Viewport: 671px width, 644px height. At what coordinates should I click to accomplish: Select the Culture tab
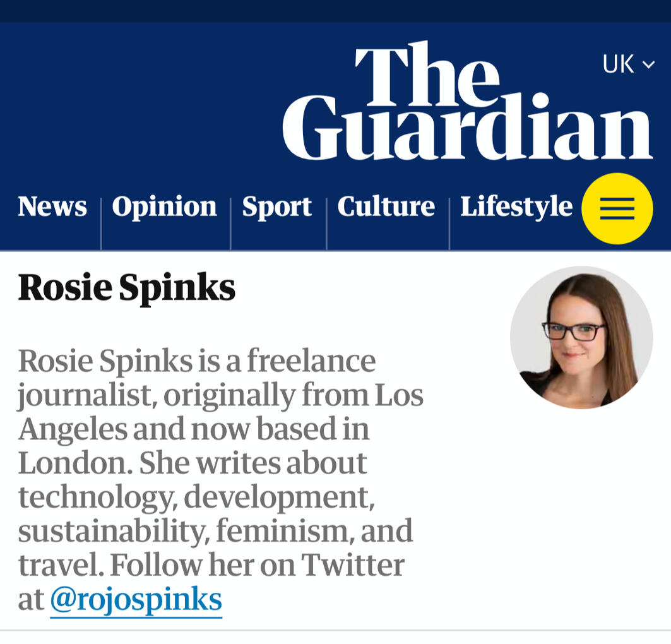click(x=386, y=206)
